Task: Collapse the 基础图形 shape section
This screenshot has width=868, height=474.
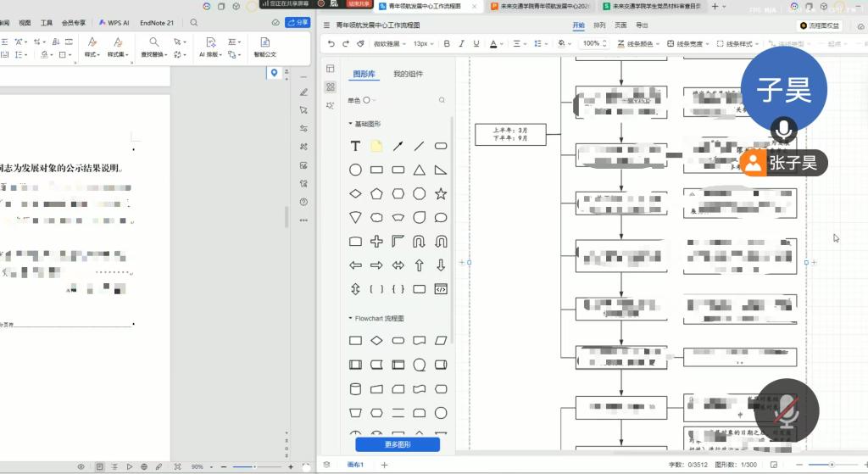Action: tap(351, 124)
